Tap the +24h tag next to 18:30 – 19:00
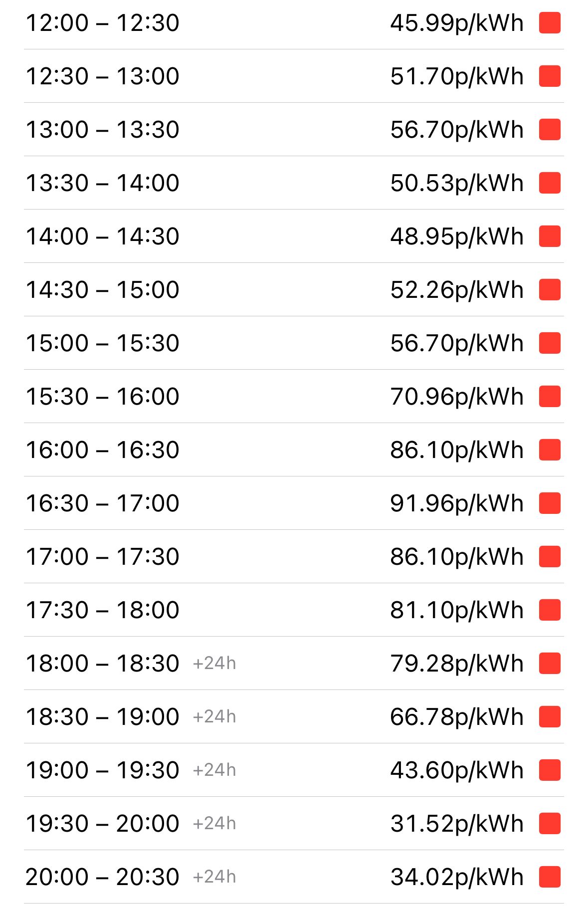 (x=214, y=717)
